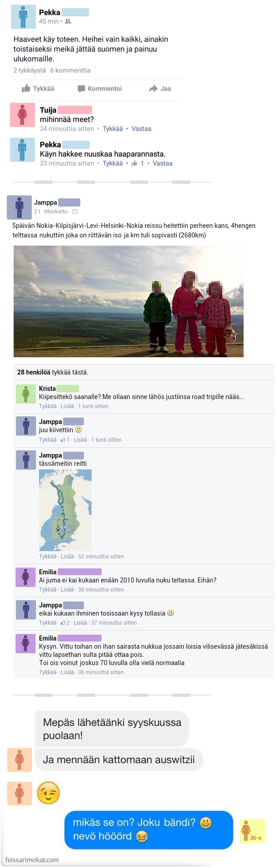This screenshot has height=868, width=279.
Task: Open Jamppa's dark blue post avatar
Action: tap(19, 207)
